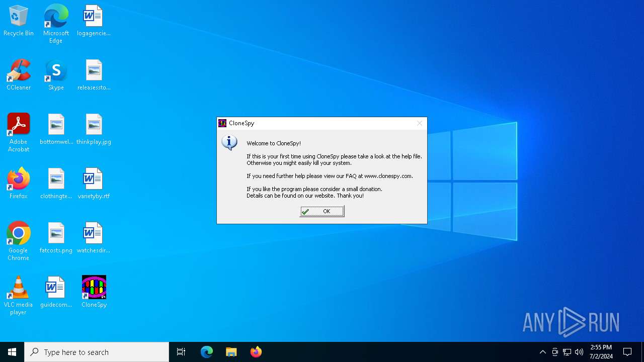Open File Explorer from the taskbar
644x362 pixels.
(x=231, y=352)
